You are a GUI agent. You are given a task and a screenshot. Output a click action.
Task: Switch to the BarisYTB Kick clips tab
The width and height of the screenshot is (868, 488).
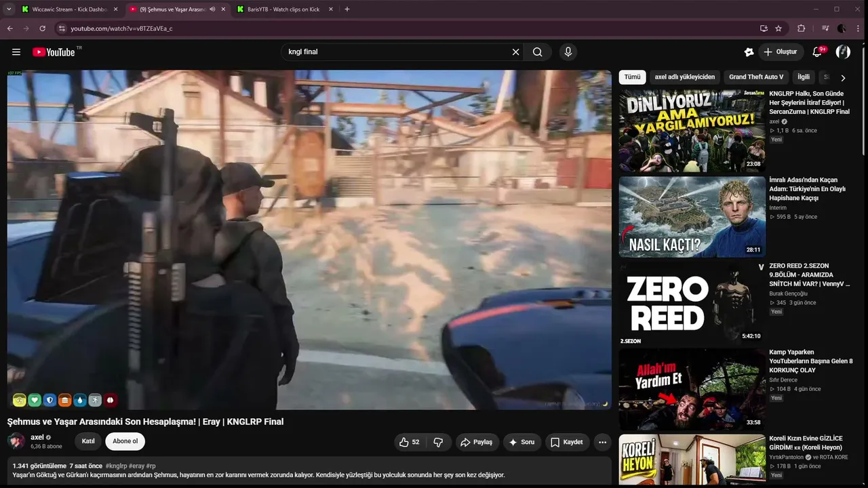click(285, 9)
